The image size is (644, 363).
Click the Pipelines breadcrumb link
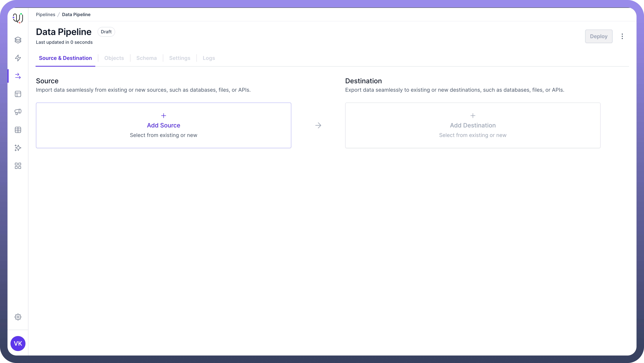point(45,15)
